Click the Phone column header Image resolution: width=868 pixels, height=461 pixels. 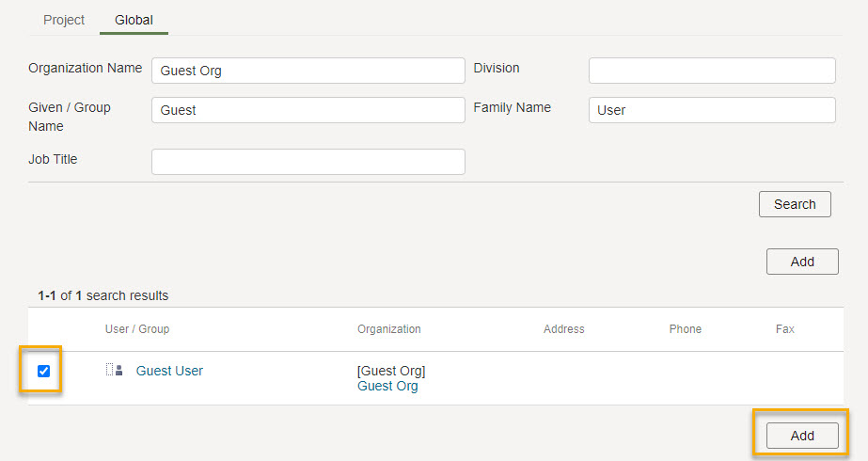[685, 329]
